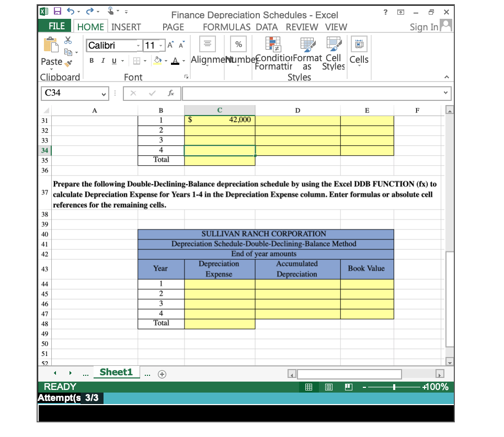Expand the Fill Color dropdown arrow
The image size is (504, 437).
pyautogui.click(x=166, y=61)
